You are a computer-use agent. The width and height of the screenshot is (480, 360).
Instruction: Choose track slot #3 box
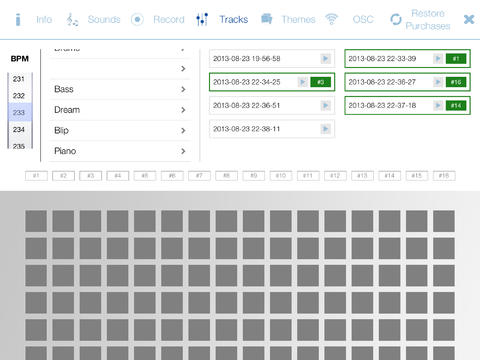click(x=91, y=176)
